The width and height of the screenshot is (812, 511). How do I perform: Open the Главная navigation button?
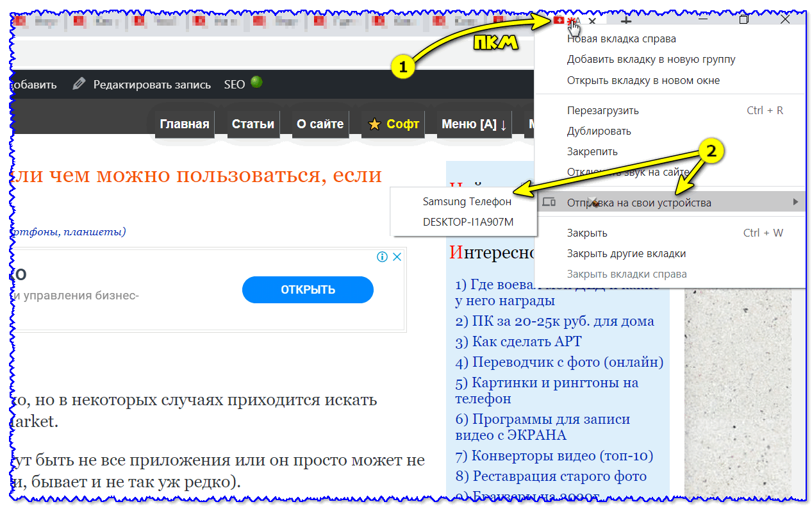click(185, 124)
